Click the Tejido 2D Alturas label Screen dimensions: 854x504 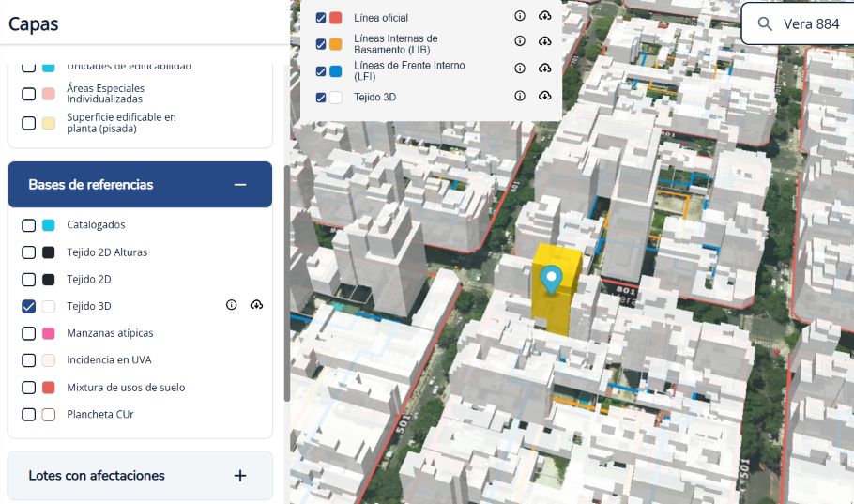coord(107,252)
